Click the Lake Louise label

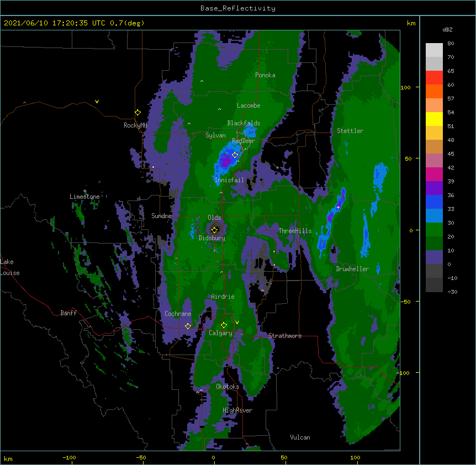(x=10, y=267)
